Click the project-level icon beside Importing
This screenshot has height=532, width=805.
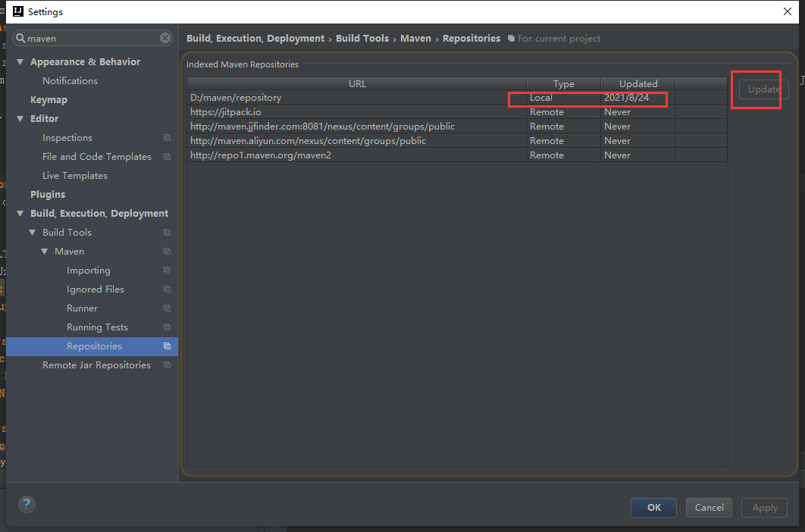pos(167,270)
